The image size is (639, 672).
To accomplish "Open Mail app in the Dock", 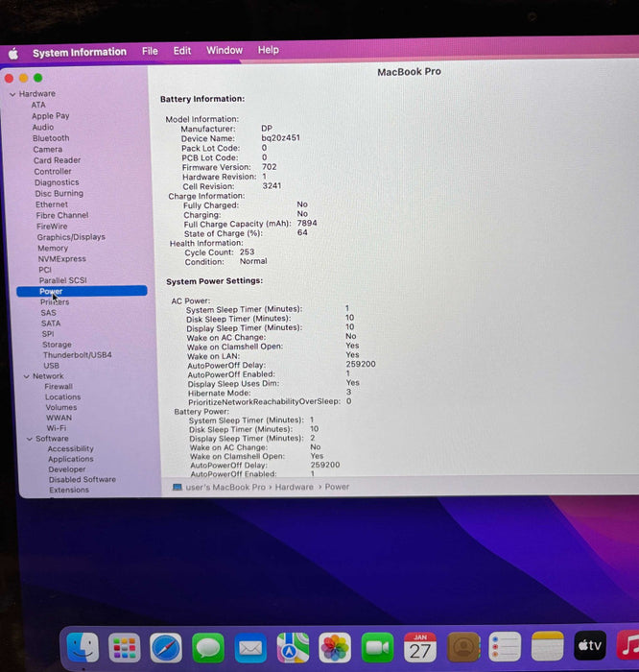I will click(250, 648).
